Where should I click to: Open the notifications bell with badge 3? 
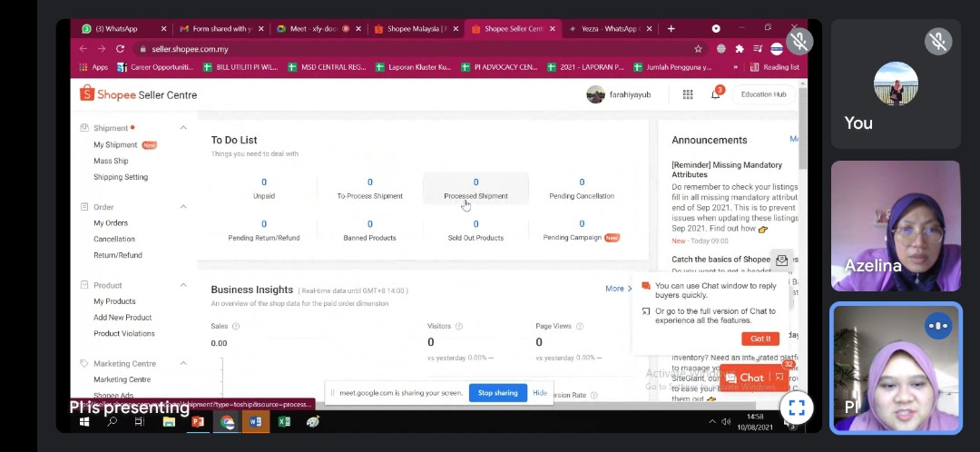[716, 94]
